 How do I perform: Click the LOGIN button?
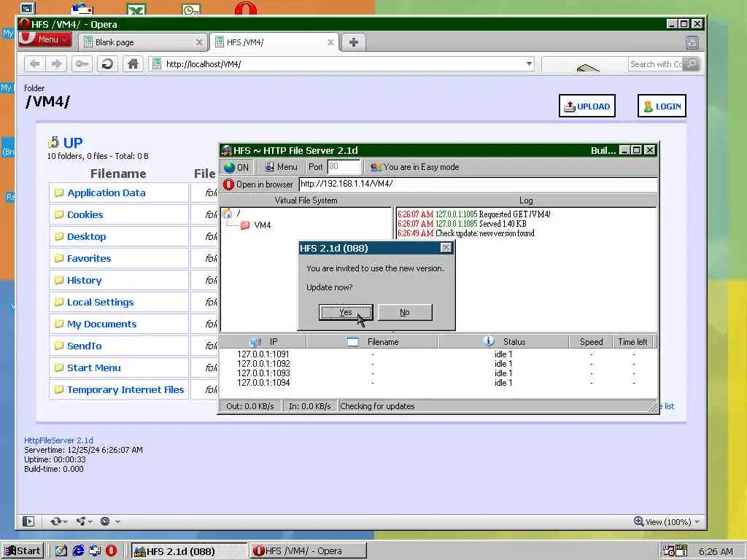[x=662, y=106]
